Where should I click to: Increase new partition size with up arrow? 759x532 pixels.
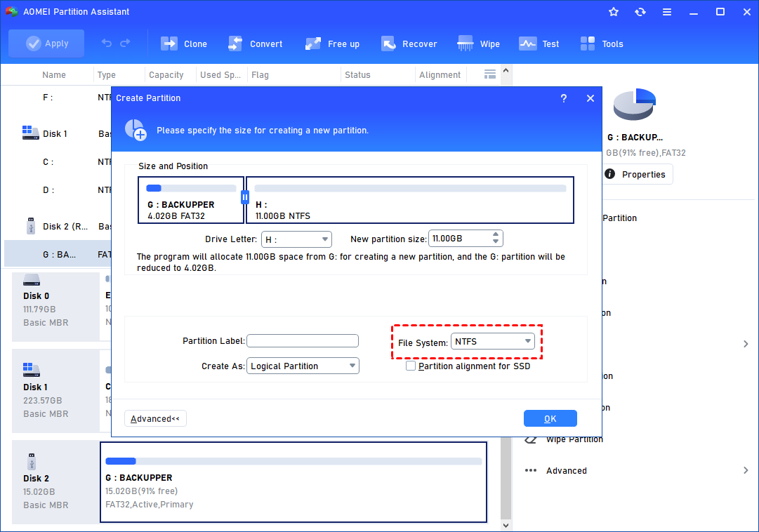pos(496,235)
